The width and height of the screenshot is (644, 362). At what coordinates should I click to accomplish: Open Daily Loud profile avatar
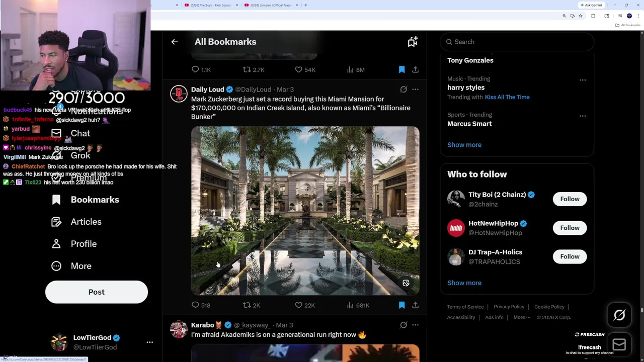179,94
